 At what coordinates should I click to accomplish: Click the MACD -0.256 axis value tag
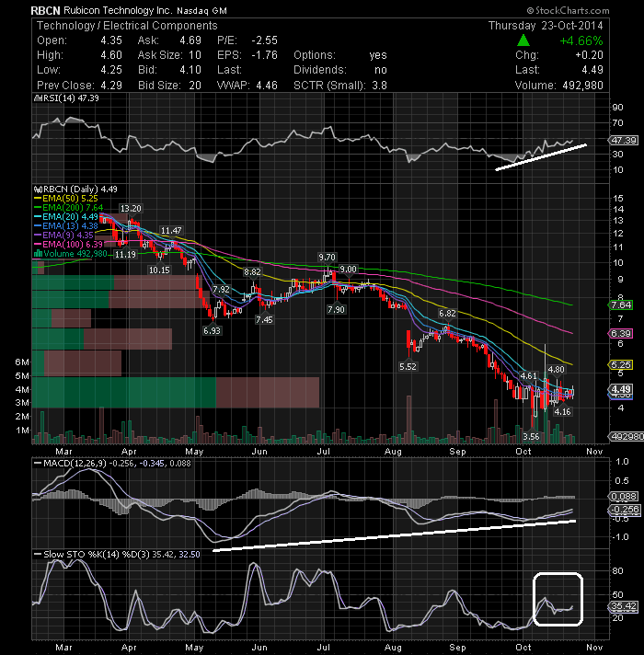point(625,510)
